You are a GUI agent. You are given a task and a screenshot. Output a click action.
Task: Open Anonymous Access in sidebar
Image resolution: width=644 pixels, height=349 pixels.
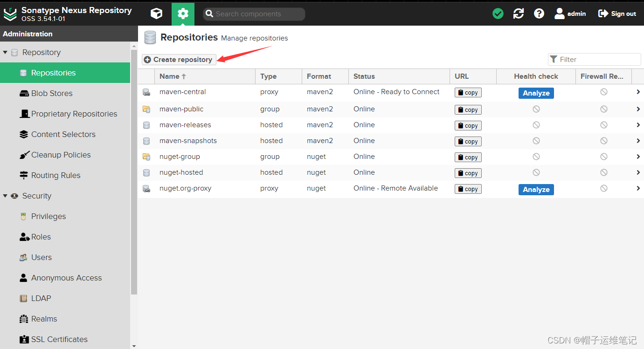tap(65, 278)
